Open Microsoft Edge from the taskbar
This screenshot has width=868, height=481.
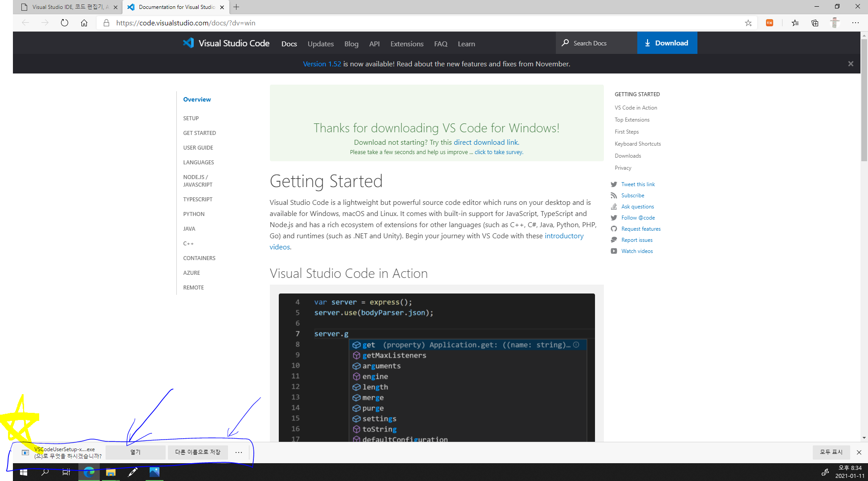89,472
